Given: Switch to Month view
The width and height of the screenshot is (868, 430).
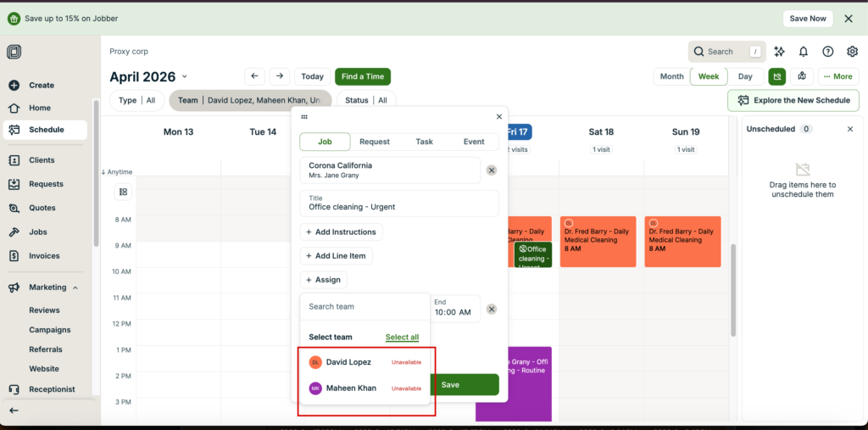Looking at the screenshot, I should (x=672, y=76).
